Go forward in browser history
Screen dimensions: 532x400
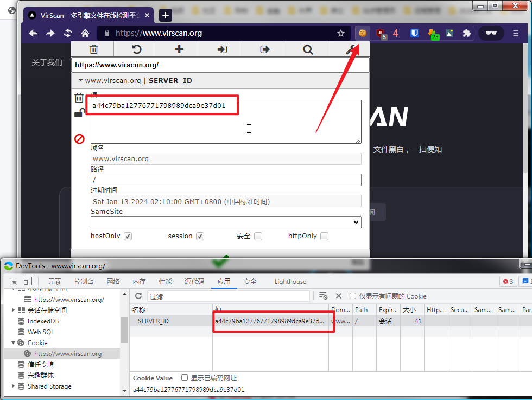click(x=50, y=33)
